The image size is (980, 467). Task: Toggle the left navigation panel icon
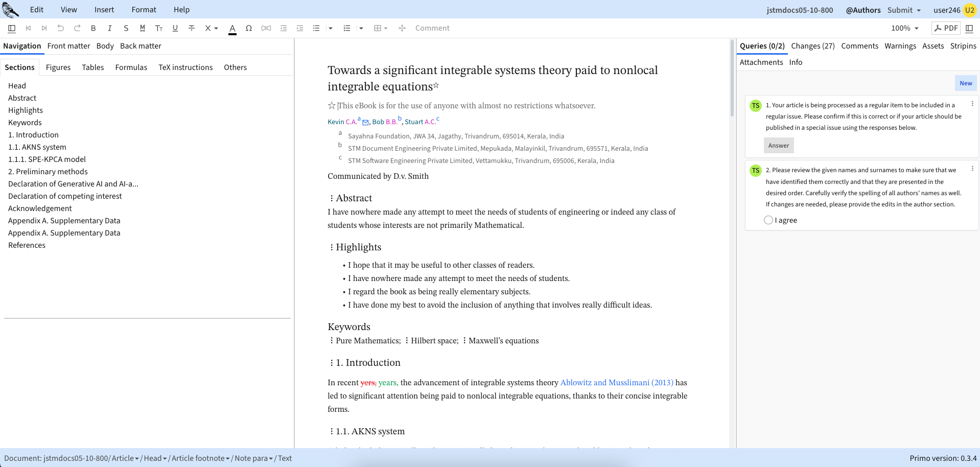pyautogui.click(x=12, y=28)
